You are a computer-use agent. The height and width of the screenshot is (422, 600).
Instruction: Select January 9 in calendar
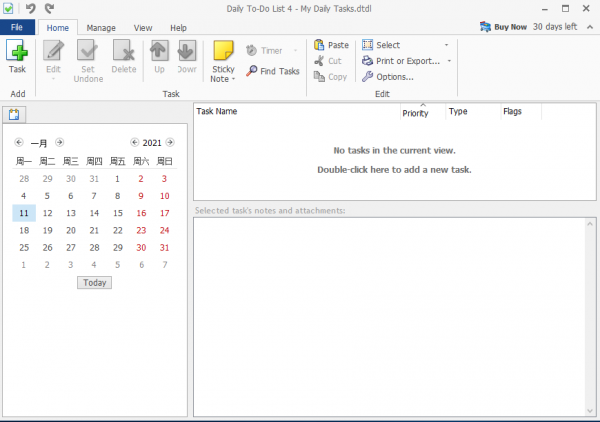click(x=141, y=196)
